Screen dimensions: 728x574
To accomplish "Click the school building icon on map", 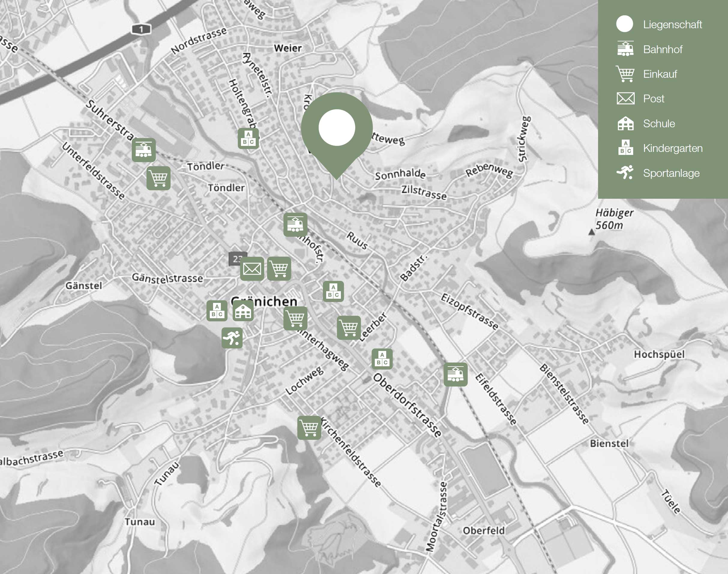I will click(243, 311).
